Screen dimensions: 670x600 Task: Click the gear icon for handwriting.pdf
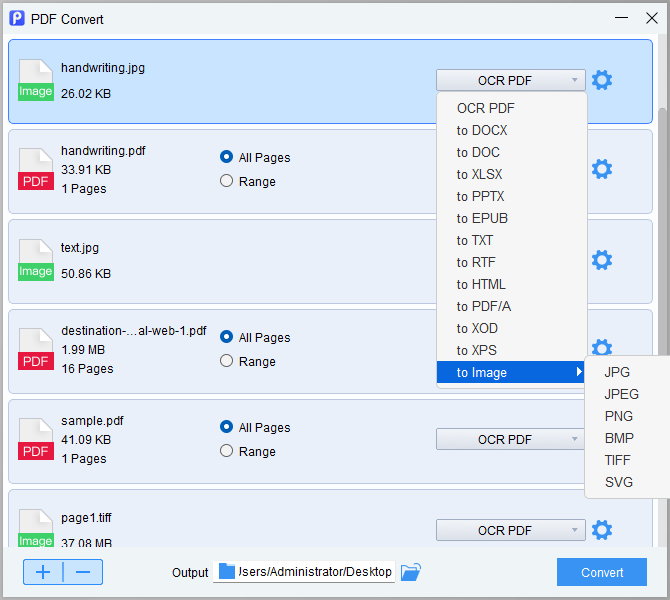click(x=602, y=169)
